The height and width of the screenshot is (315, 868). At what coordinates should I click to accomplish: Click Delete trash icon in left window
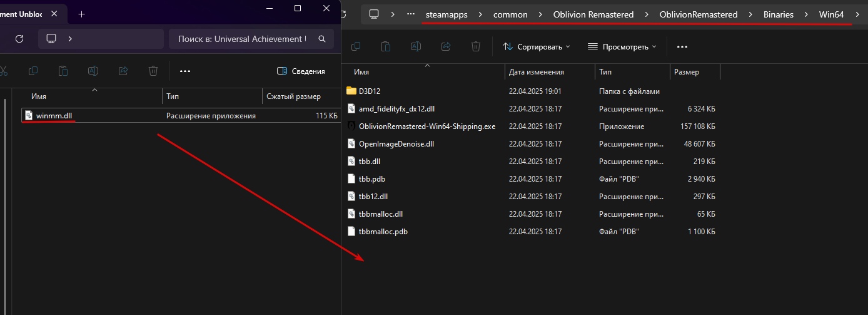coord(153,71)
